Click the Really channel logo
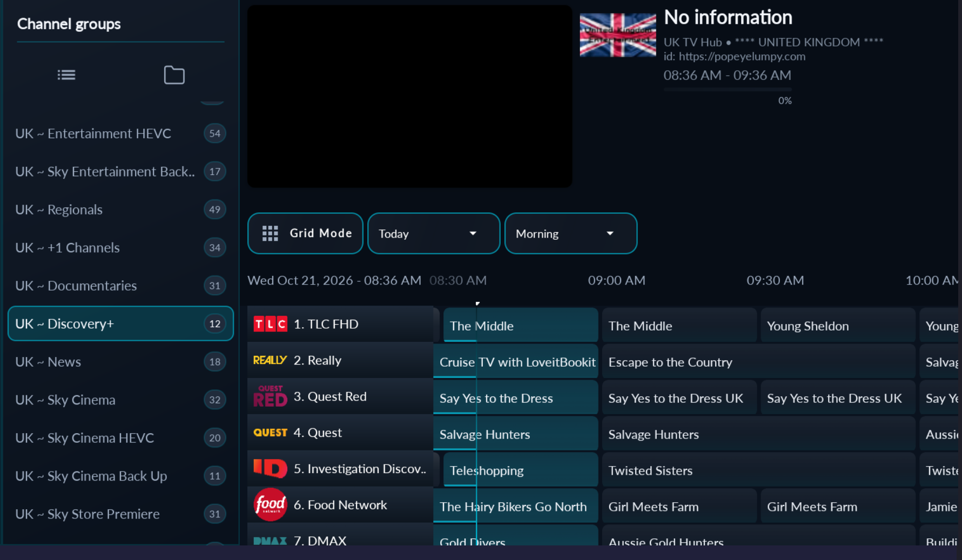Viewport: 962px width, 560px height. point(270,360)
